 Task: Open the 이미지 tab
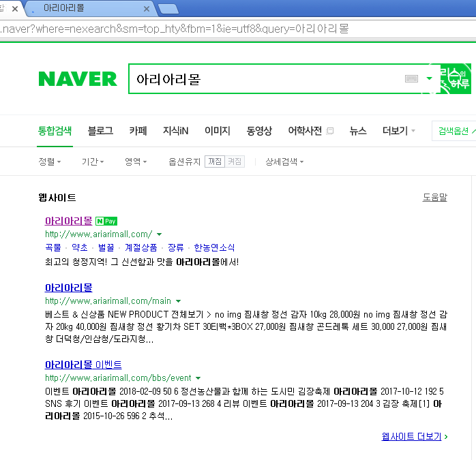click(218, 131)
